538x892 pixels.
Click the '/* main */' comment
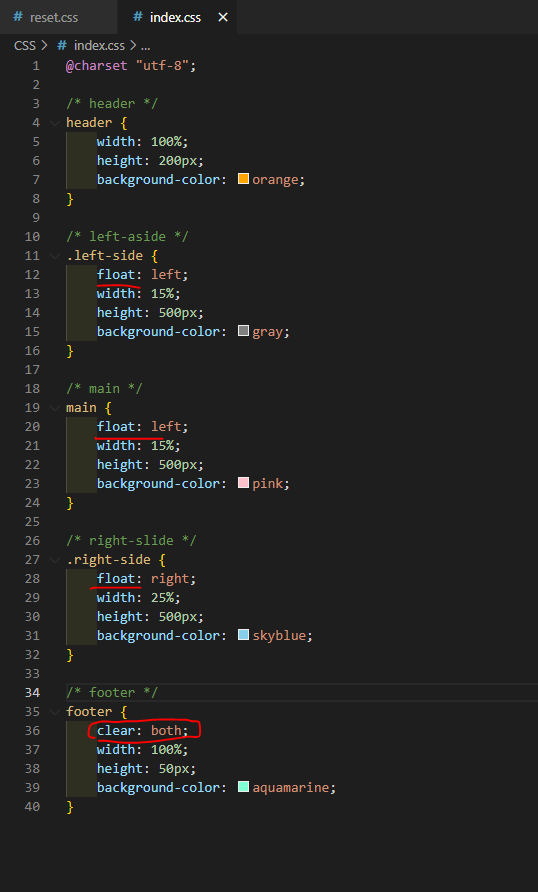[105, 388]
